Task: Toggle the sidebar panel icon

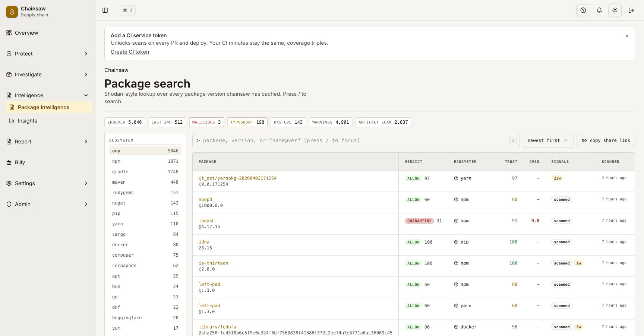Action: tap(105, 10)
